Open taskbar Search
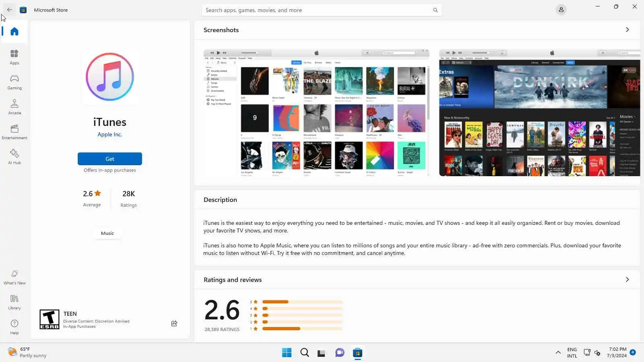This screenshot has height=362, width=644. [305, 353]
